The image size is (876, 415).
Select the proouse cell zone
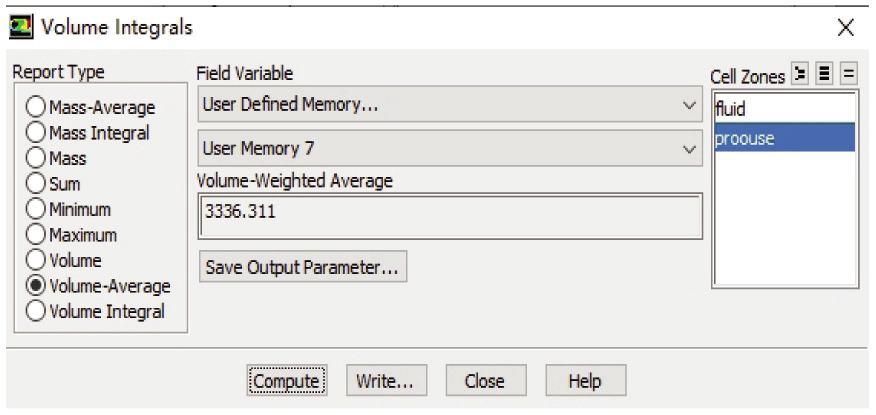point(783,136)
